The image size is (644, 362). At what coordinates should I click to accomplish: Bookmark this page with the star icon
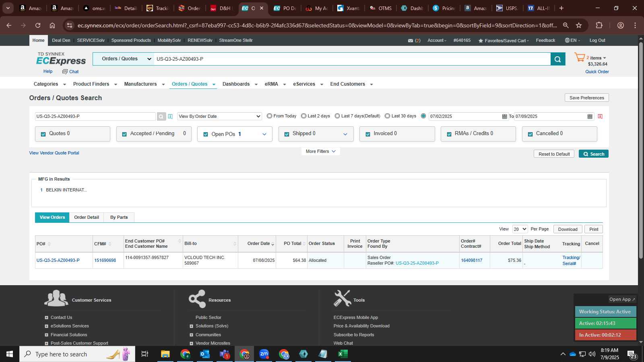pos(579,25)
